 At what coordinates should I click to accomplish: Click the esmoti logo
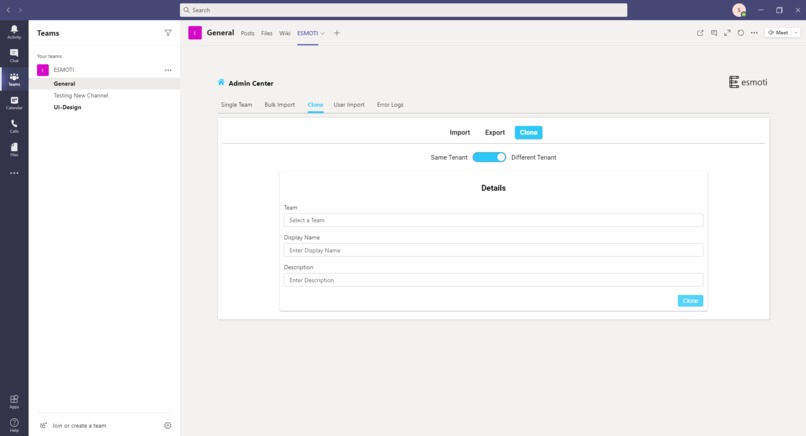(748, 82)
